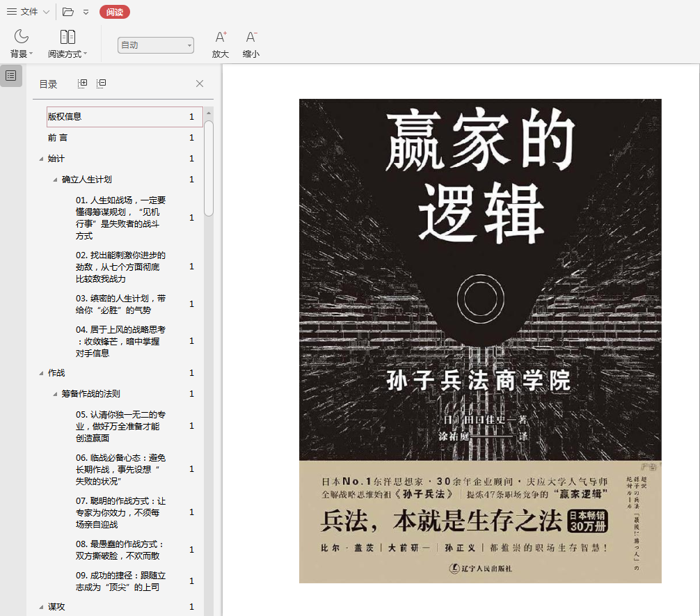Collapse the 作战 chapter triangle
This screenshot has width=700, height=616.
(x=41, y=373)
